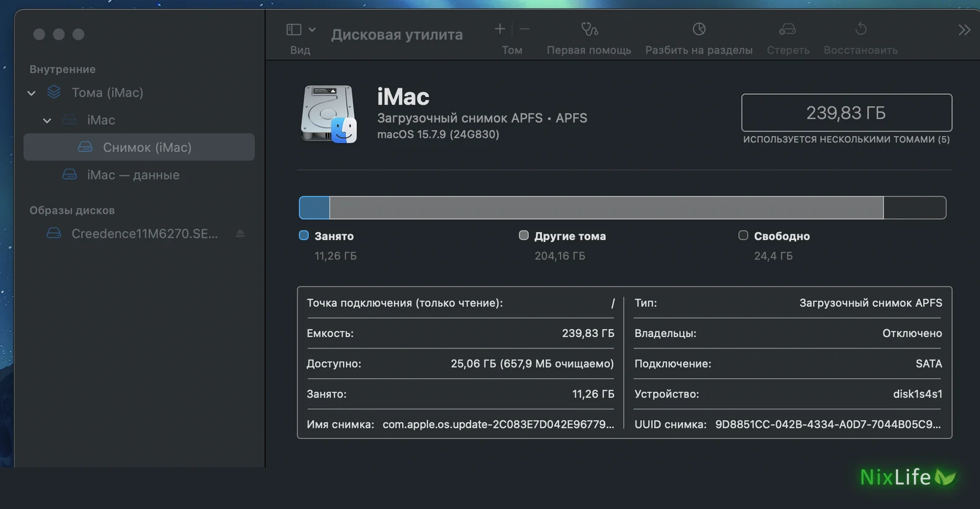Collapse the iMac volume group
The height and width of the screenshot is (509, 980).
(47, 120)
